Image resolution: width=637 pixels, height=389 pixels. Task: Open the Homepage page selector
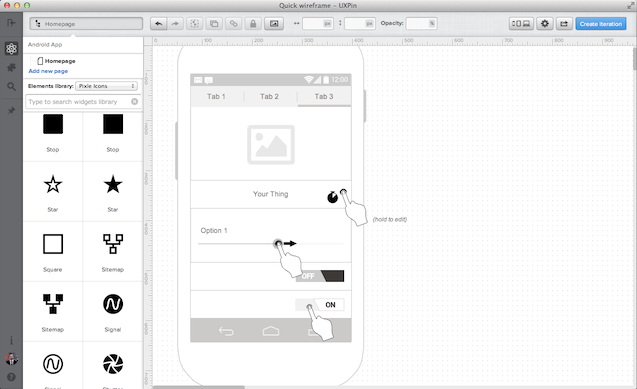86,24
